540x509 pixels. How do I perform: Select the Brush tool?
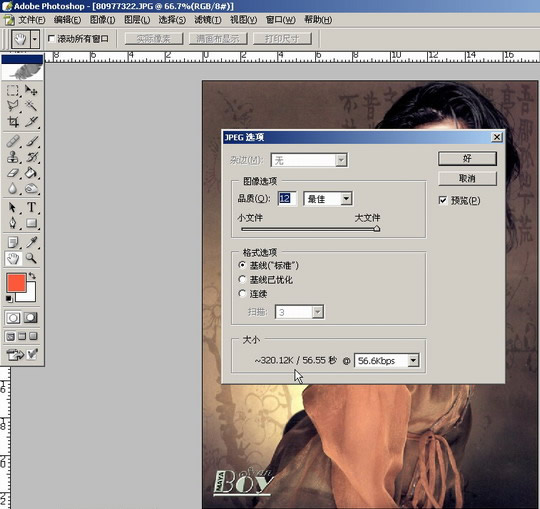(31, 142)
